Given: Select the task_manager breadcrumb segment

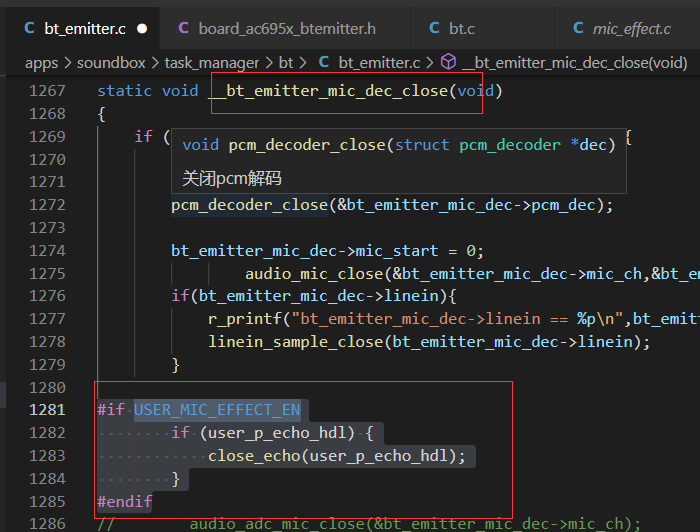Looking at the screenshot, I should point(212,63).
